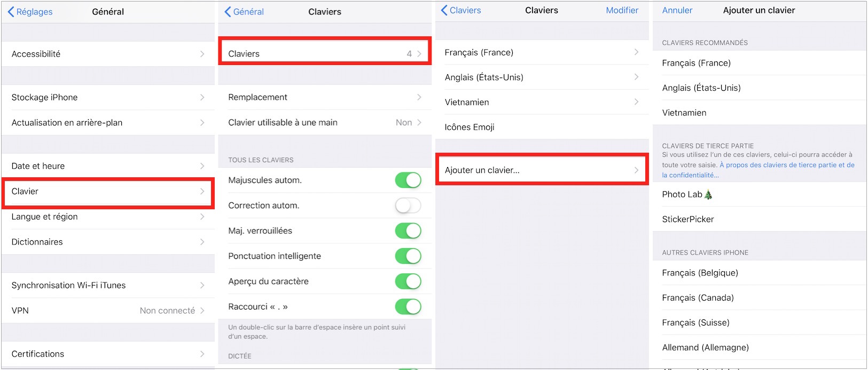Viewport: 868px width, 370px height.
Task: Choose StickerPicker keyboard
Action: [759, 219]
